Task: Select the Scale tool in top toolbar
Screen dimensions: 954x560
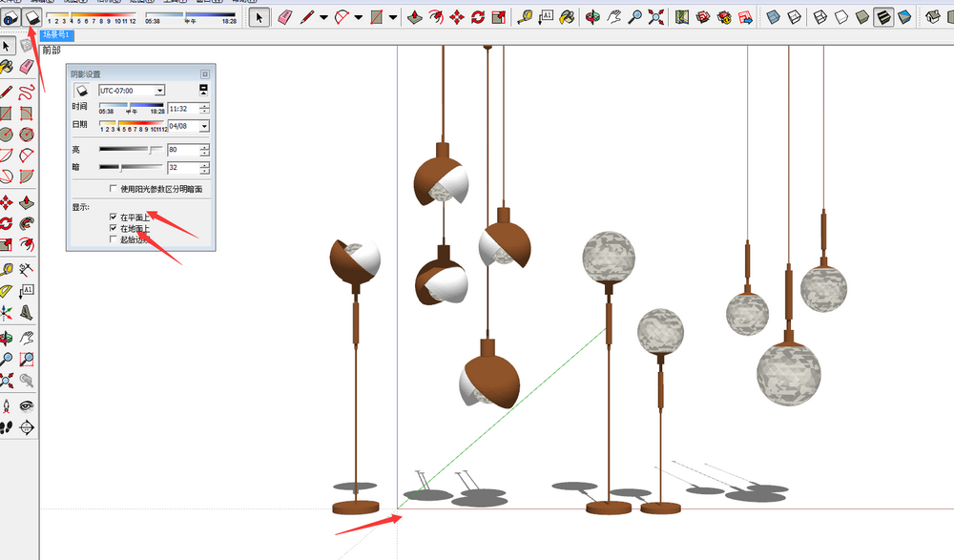Action: point(499,18)
